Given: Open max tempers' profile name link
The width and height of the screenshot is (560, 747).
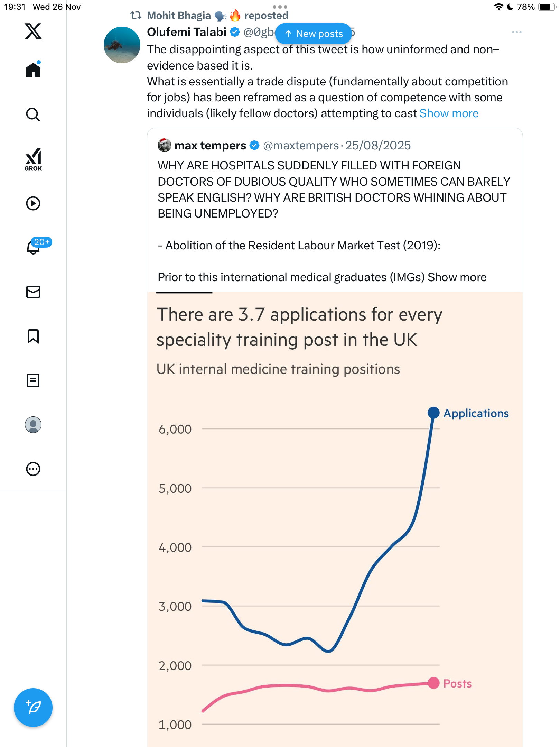Looking at the screenshot, I should coord(210,146).
